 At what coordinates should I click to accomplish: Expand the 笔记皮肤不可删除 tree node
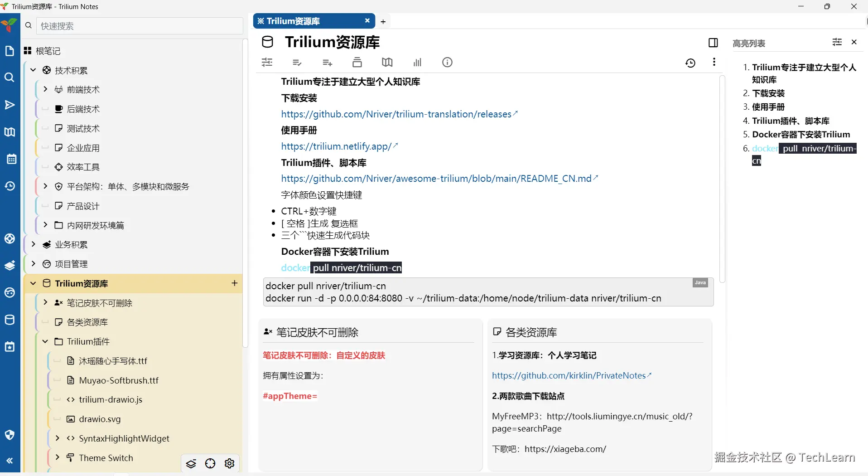click(x=45, y=302)
